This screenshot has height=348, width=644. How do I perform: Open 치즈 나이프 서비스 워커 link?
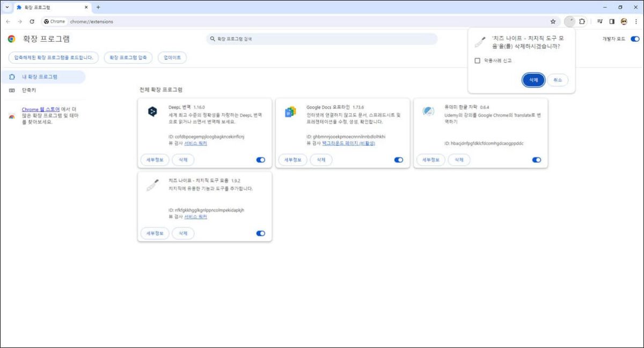coord(195,217)
